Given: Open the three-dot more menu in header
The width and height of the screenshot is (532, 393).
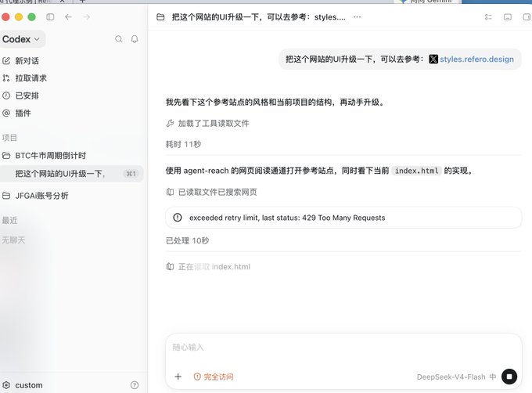Looking at the screenshot, I should [x=358, y=17].
